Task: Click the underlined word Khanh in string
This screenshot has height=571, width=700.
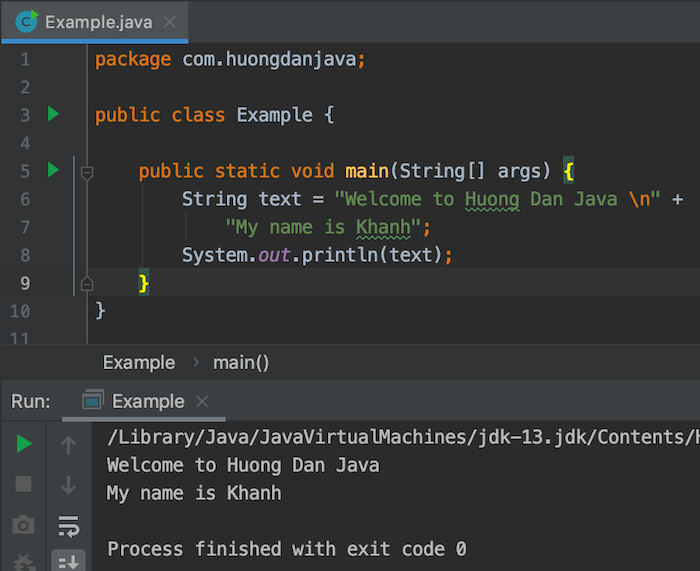Action: (x=383, y=228)
